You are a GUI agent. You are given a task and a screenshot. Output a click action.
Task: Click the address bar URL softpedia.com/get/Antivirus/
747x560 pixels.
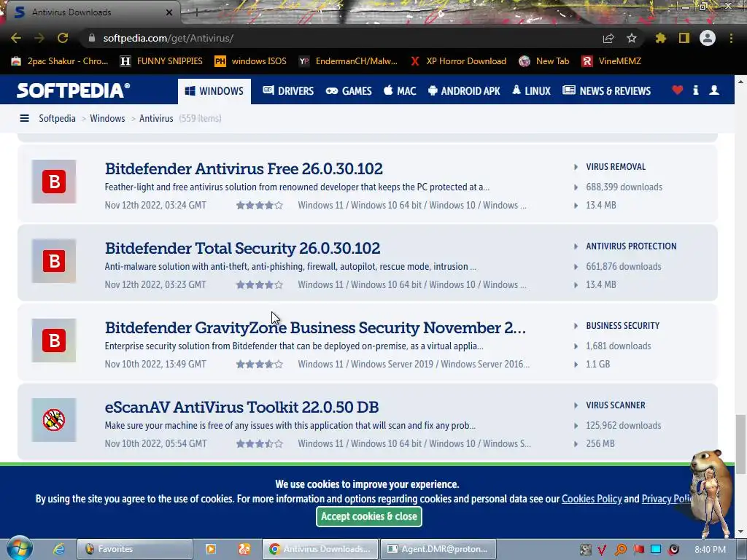pyautogui.click(x=169, y=38)
